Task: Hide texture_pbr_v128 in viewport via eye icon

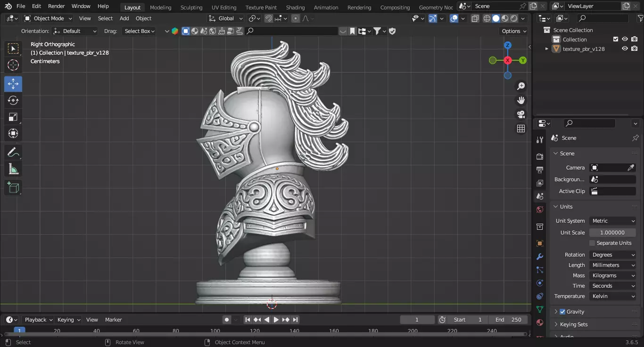Action: pyautogui.click(x=625, y=48)
